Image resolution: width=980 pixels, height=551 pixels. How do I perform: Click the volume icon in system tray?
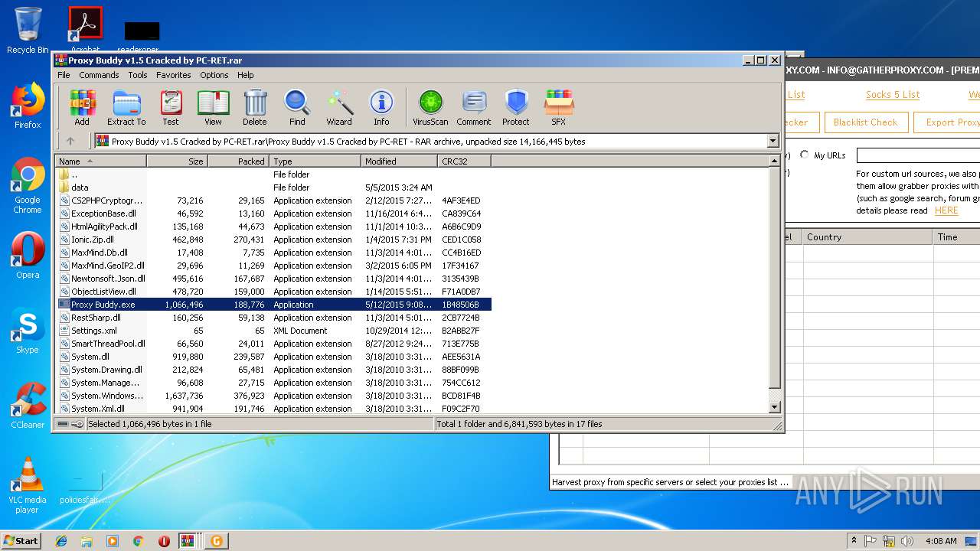(x=906, y=541)
